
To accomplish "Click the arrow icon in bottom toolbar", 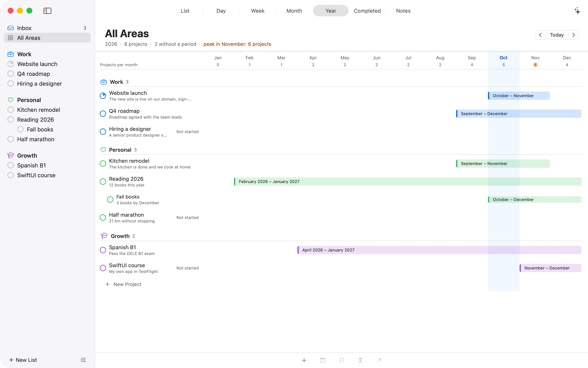I will click(x=379, y=360).
